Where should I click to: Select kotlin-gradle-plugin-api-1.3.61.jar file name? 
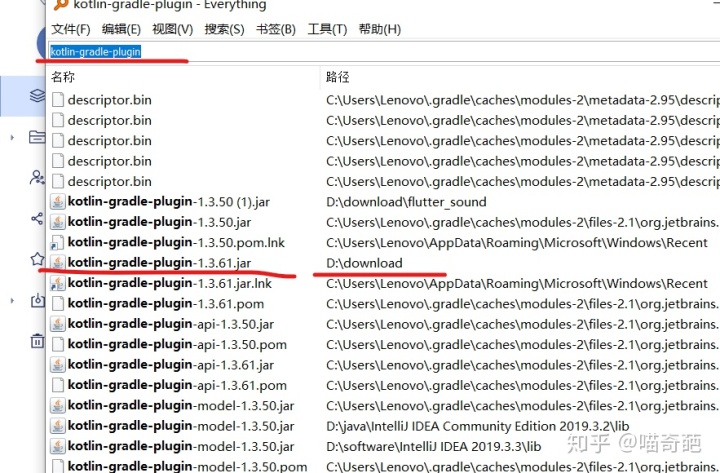[x=171, y=365]
